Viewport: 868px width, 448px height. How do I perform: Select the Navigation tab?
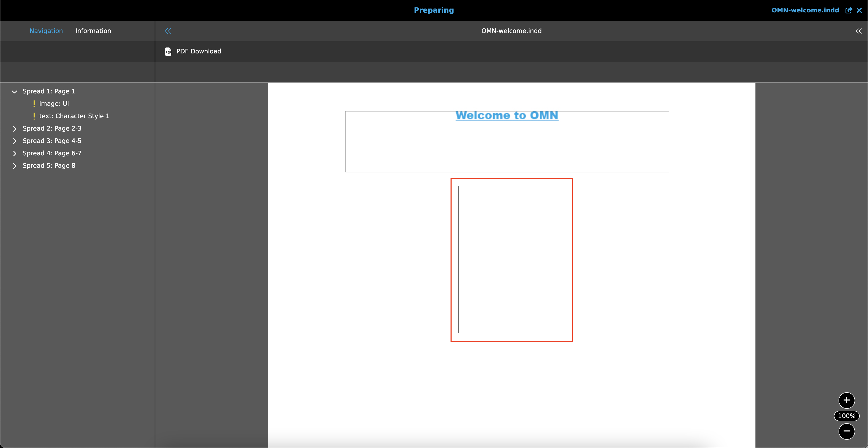click(46, 31)
